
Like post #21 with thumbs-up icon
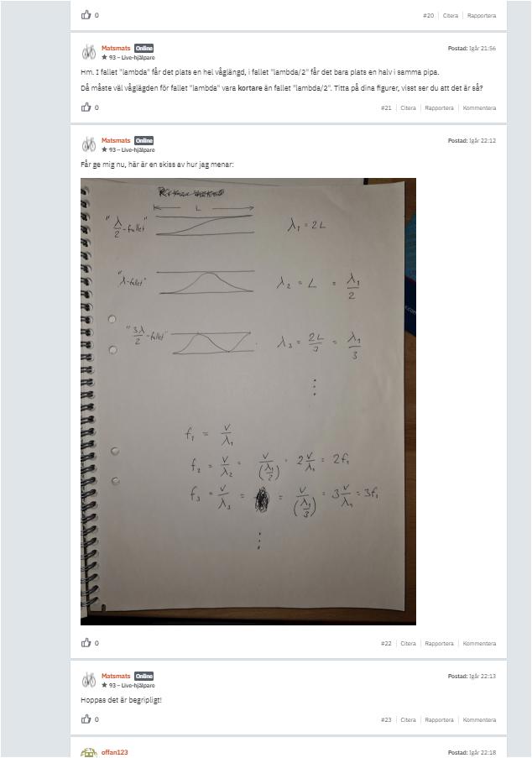coord(86,107)
